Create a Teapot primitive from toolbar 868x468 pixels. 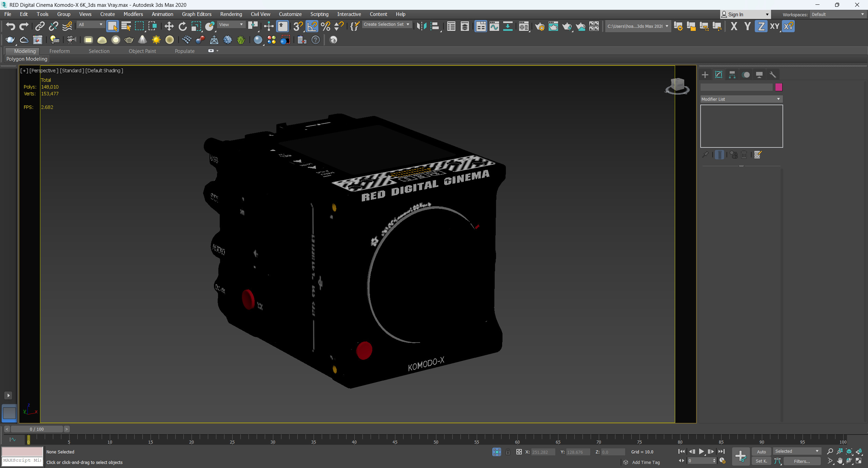click(129, 40)
